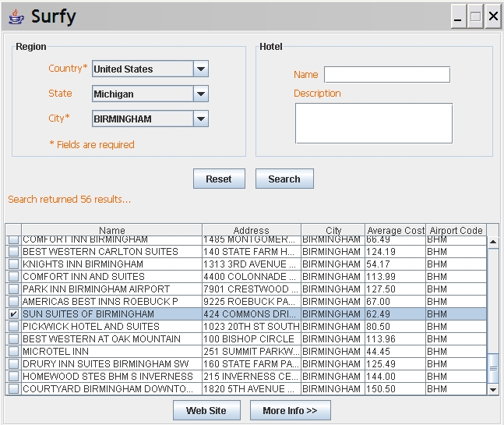Minimize the Surfy window

click(458, 16)
